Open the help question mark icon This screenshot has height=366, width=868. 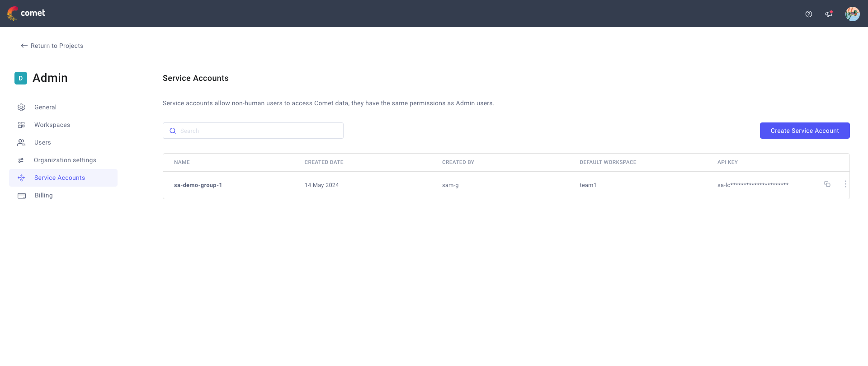(809, 14)
